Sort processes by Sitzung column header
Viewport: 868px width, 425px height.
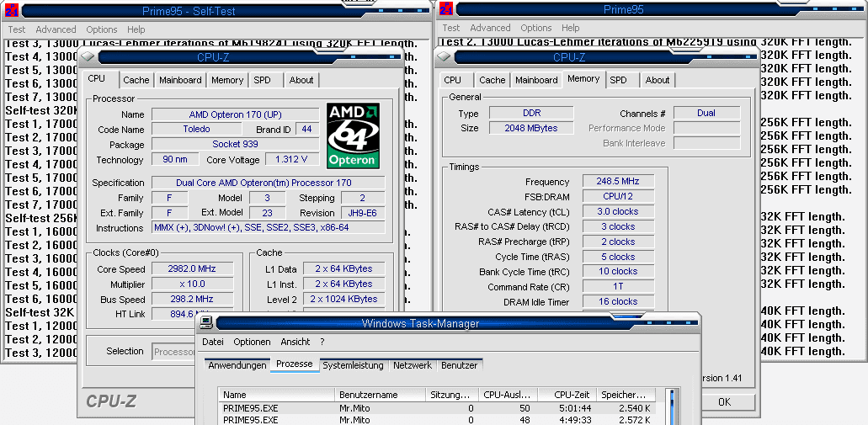pos(450,395)
